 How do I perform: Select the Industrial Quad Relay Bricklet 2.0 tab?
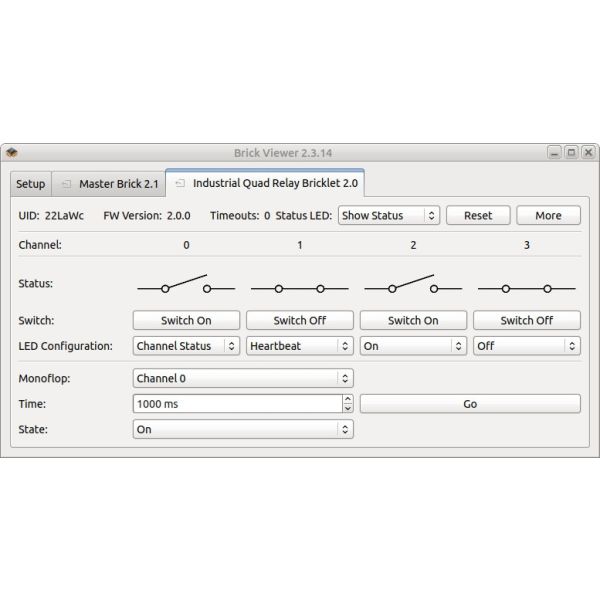pyautogui.click(x=265, y=183)
